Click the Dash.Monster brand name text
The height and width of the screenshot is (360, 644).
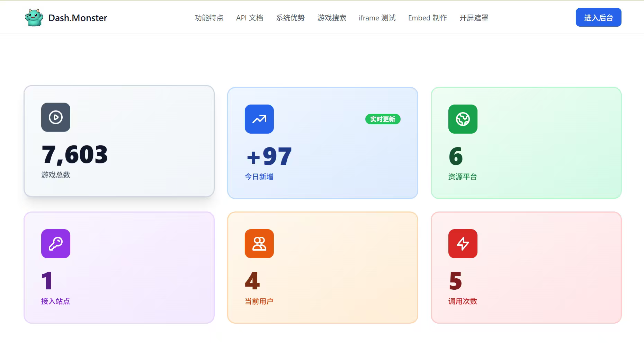[78, 18]
